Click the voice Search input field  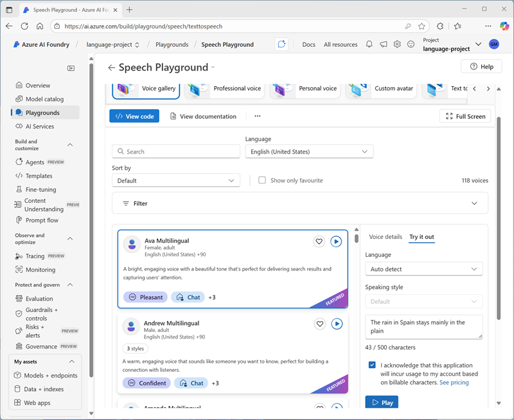176,152
